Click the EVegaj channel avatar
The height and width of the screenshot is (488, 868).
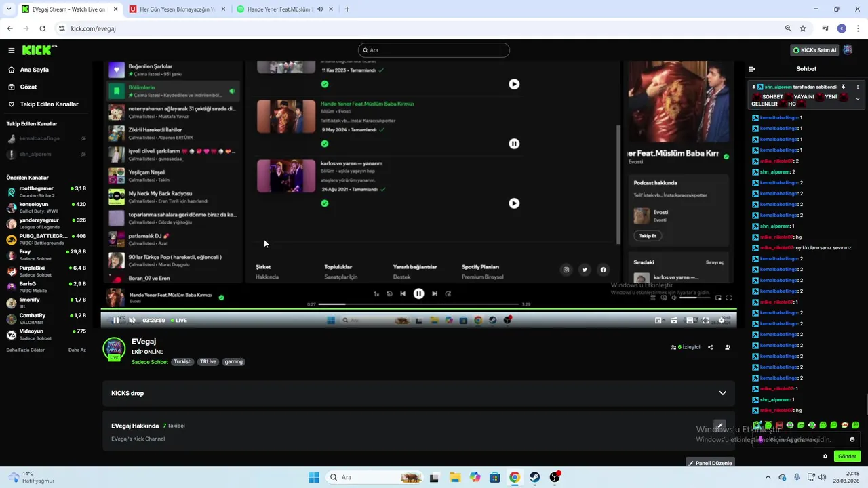[114, 348]
